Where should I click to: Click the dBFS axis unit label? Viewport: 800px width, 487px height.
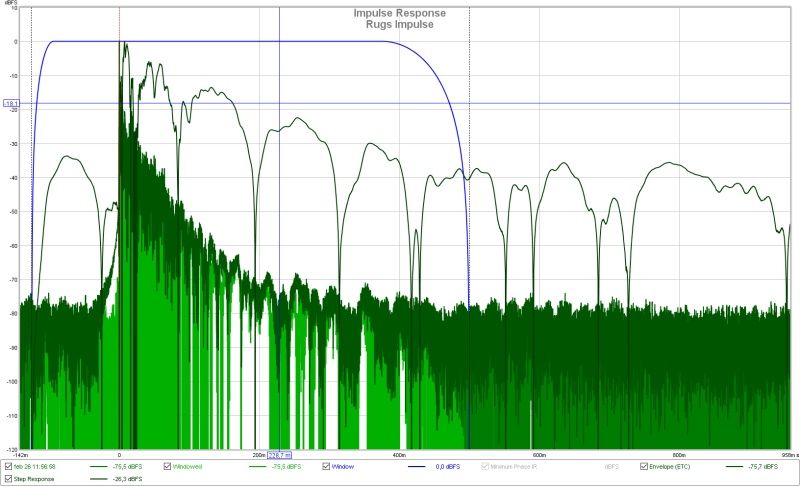[14, 4]
